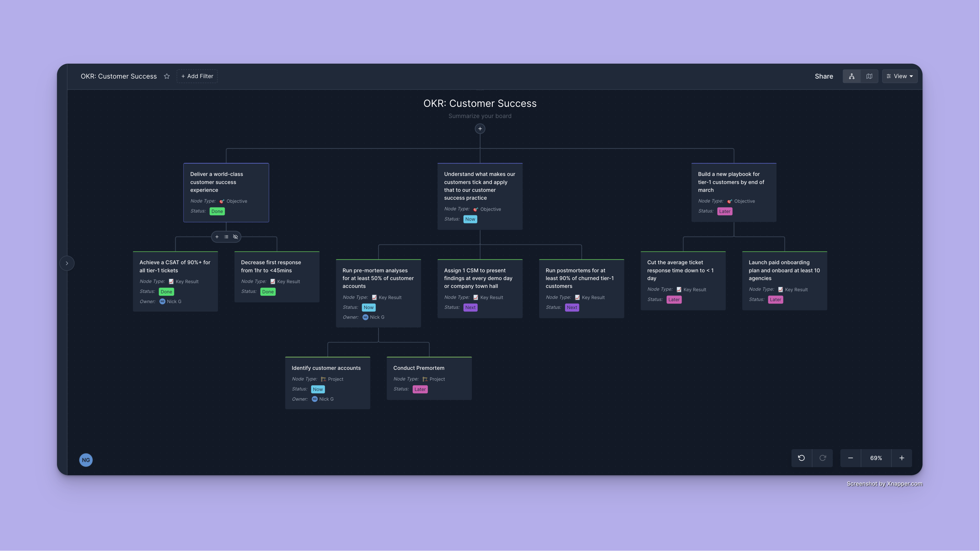
Task: Click Later status on Launch paid onboarding node
Action: point(775,300)
